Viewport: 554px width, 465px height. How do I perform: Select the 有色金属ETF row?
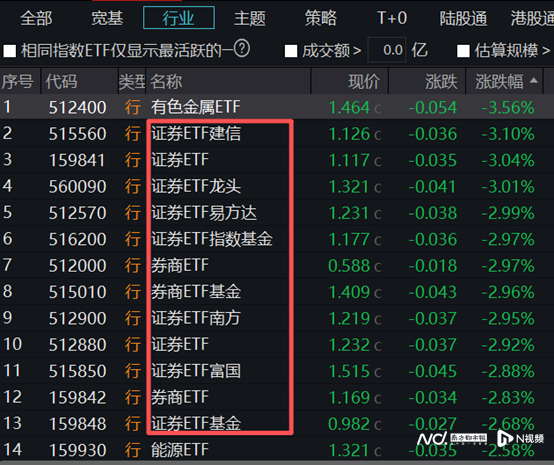pyautogui.click(x=277, y=107)
